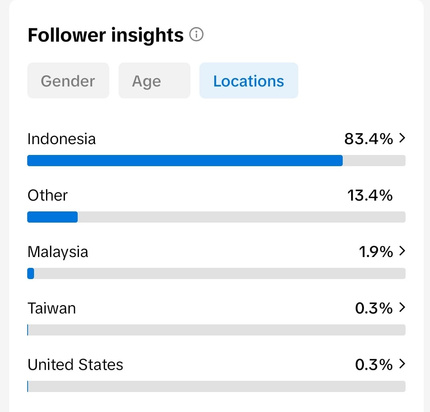The width and height of the screenshot is (430, 412).
Task: Click the 13.4% value for Other
Action: pos(370,195)
